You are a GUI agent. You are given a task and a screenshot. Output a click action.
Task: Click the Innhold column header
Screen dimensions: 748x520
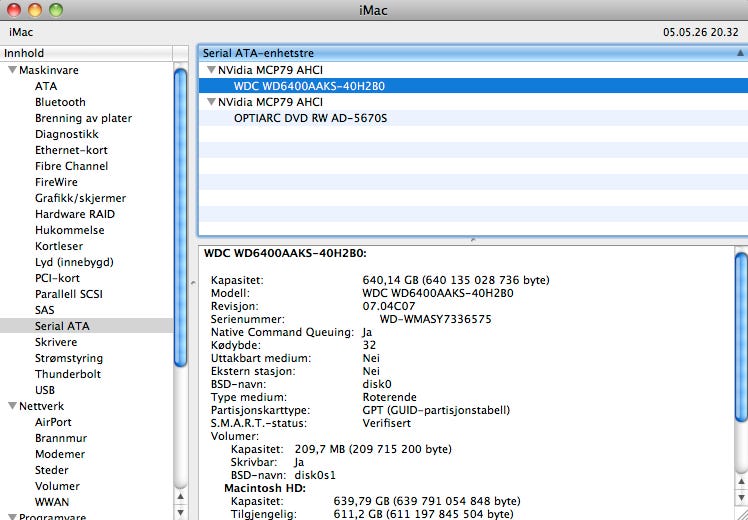(x=86, y=53)
